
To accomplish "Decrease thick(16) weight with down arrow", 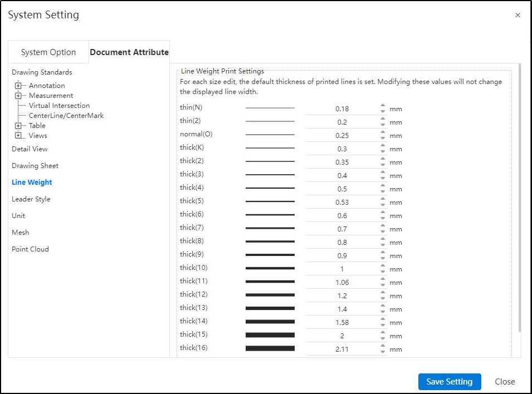I will [x=383, y=352].
